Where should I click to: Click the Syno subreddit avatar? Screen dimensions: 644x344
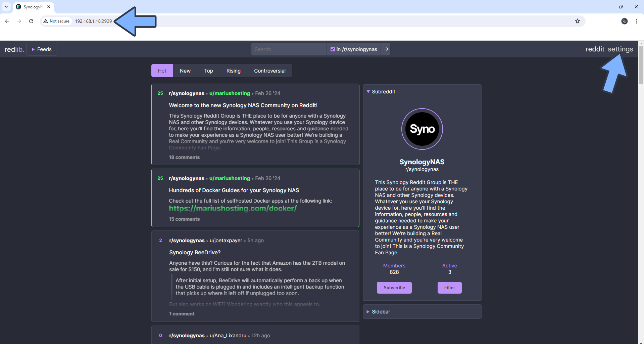pos(422,129)
